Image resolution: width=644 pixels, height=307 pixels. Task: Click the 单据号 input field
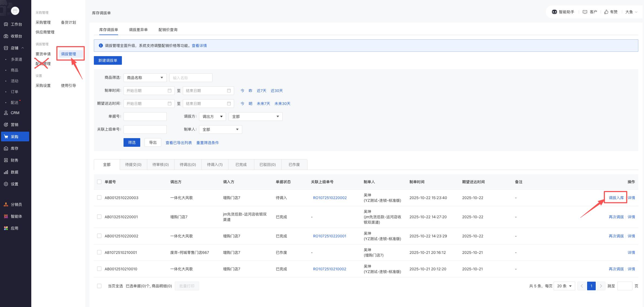pyautogui.click(x=145, y=117)
